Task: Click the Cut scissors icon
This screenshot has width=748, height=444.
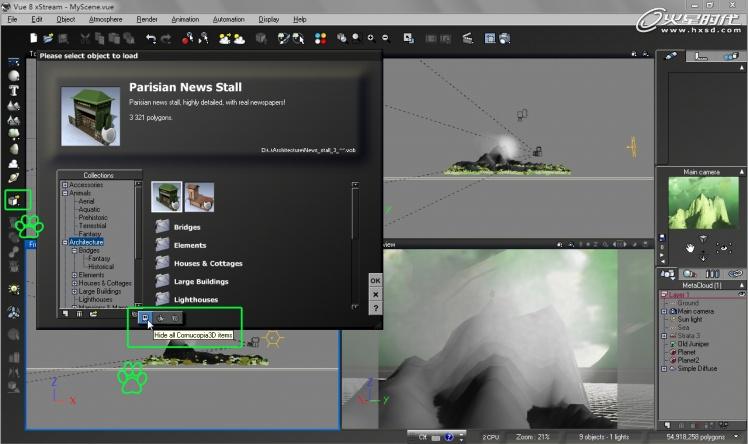Action: point(85,39)
